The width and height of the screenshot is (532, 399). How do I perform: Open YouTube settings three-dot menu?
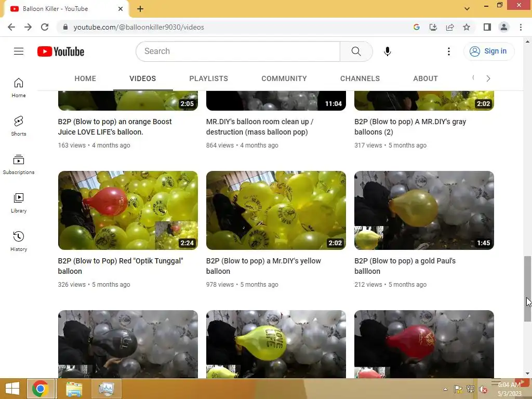[449, 51]
